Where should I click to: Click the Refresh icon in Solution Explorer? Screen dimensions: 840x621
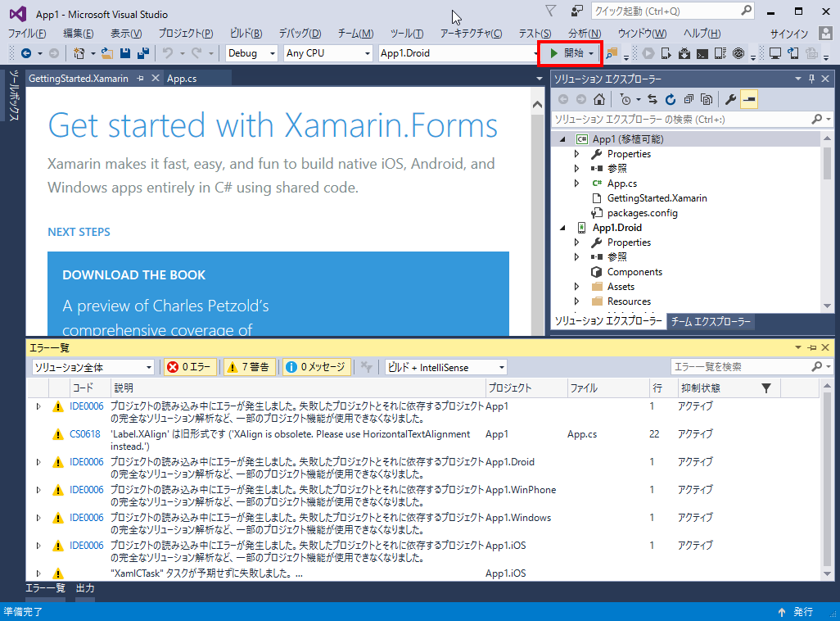point(671,98)
